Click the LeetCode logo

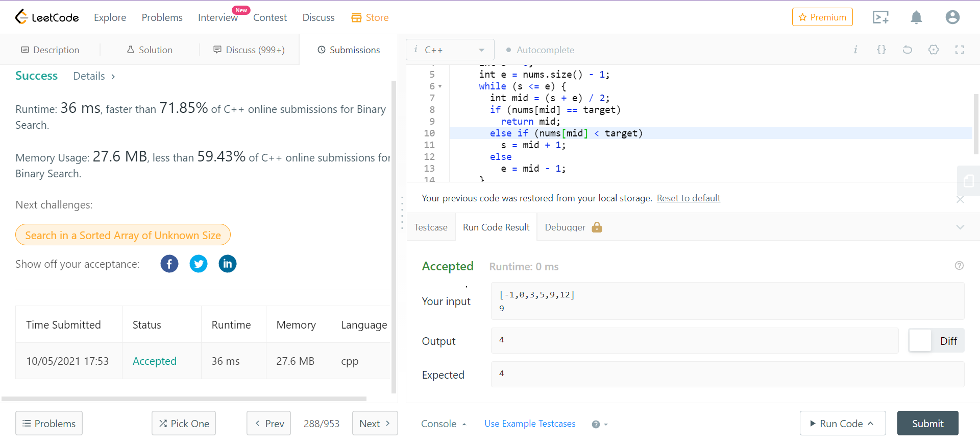coord(47,17)
